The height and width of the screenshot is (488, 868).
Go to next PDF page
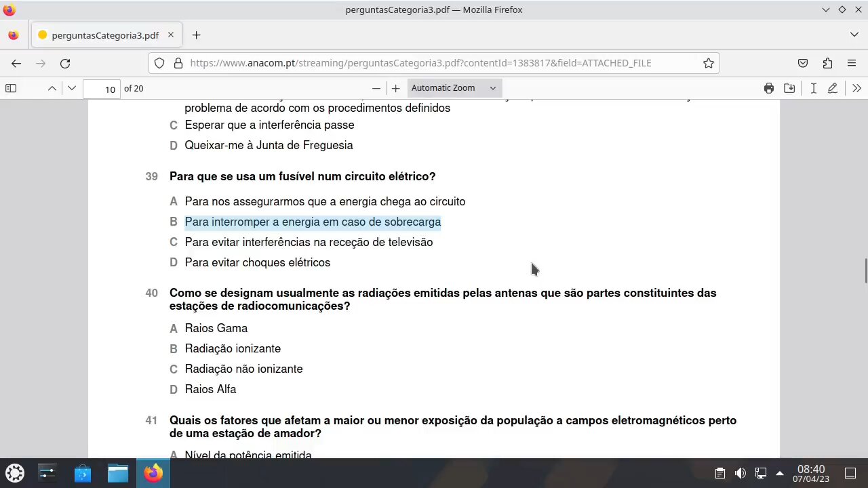point(72,88)
